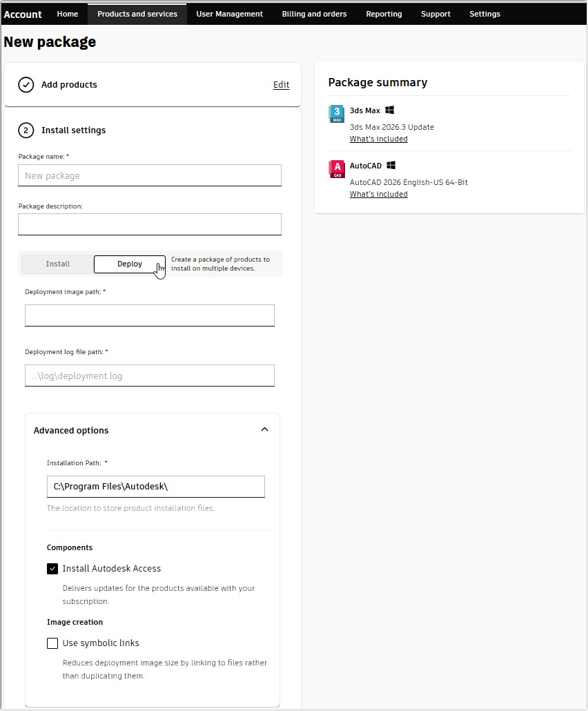The height and width of the screenshot is (711, 588).
Task: Switch to the Billing and orders tab
Action: pos(314,14)
